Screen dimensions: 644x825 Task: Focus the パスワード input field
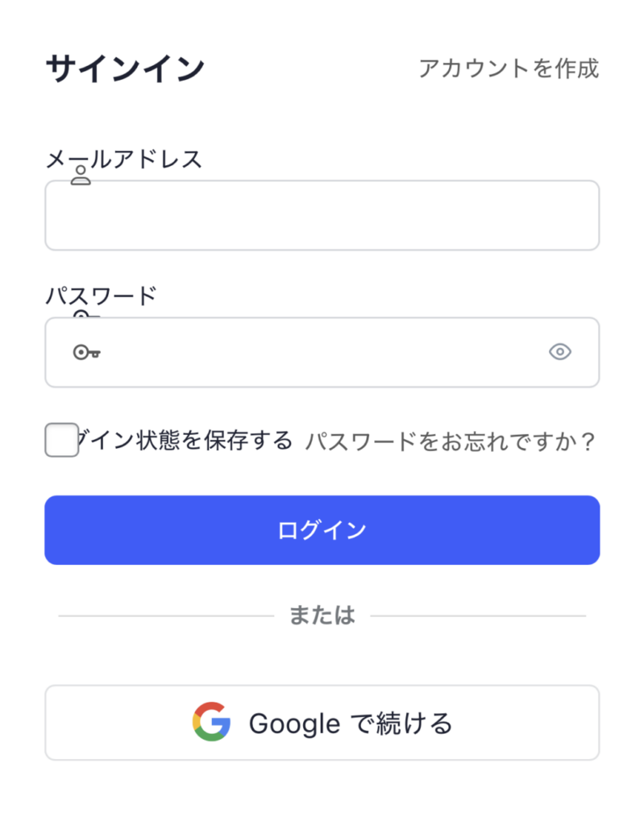[322, 352]
